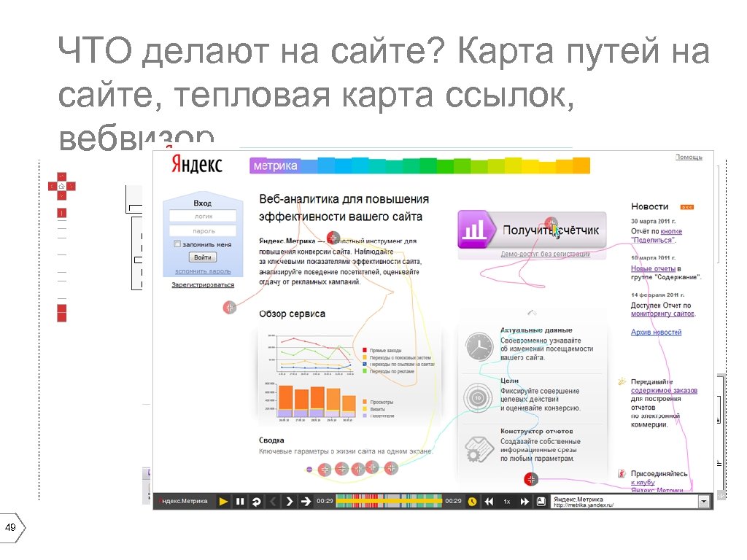This screenshot has width=747, height=560.
Task: Click the target icon beside Цели
Action: [x=478, y=397]
